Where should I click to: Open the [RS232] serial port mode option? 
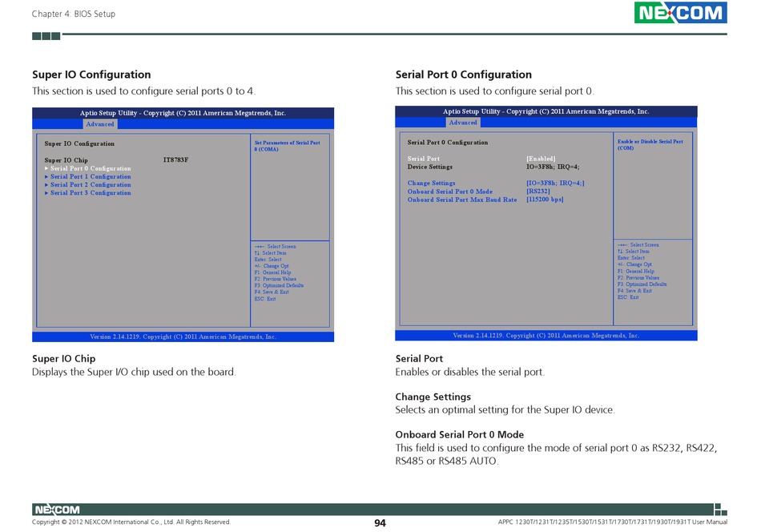(538, 191)
